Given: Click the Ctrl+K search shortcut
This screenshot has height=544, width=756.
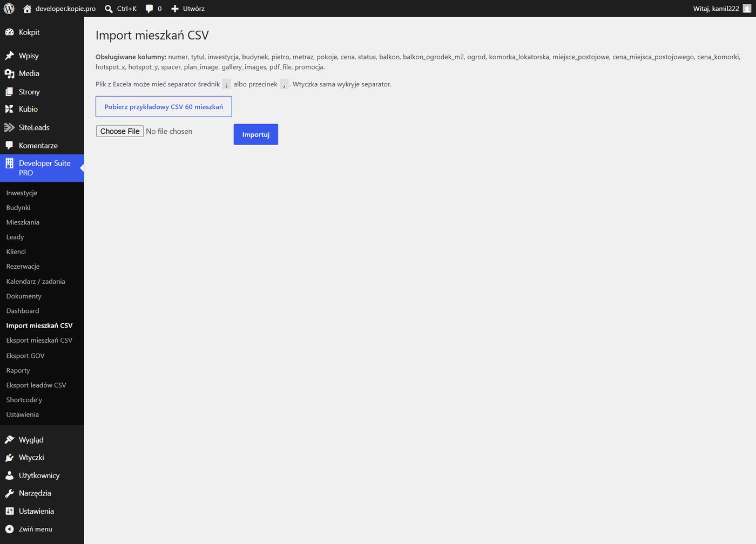Looking at the screenshot, I should [127, 9].
